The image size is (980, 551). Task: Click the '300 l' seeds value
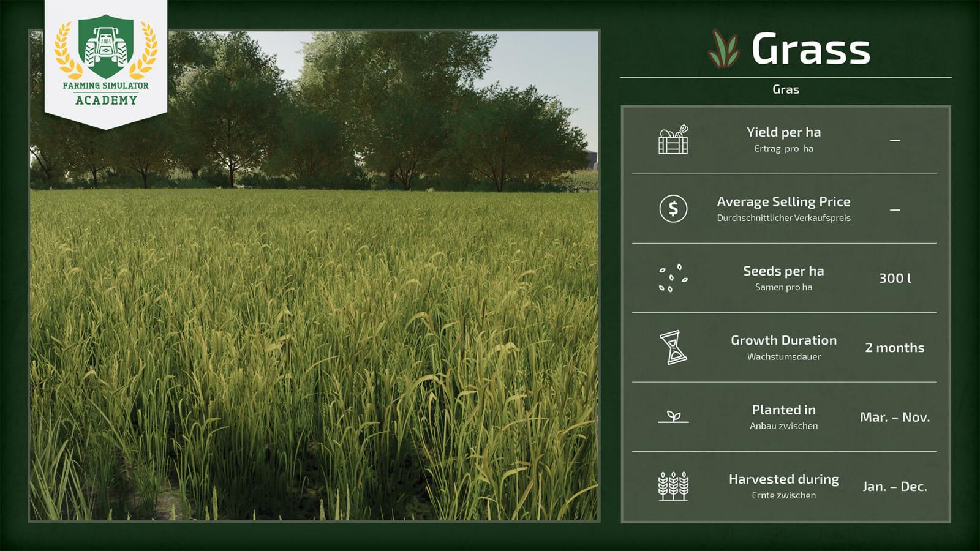(895, 278)
